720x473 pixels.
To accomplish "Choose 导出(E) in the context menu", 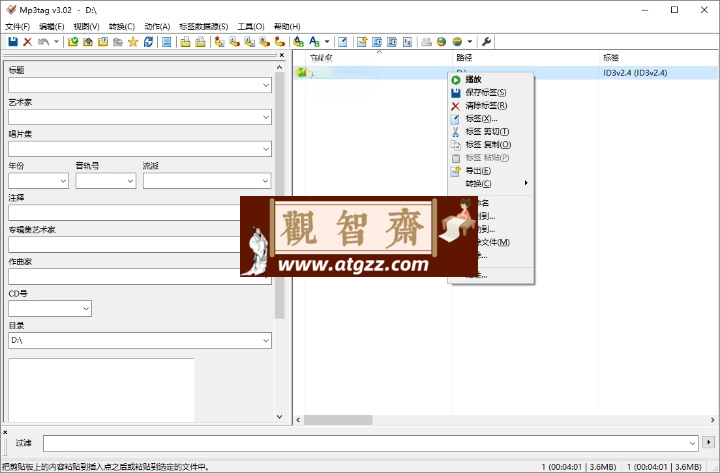I will pyautogui.click(x=490, y=171).
